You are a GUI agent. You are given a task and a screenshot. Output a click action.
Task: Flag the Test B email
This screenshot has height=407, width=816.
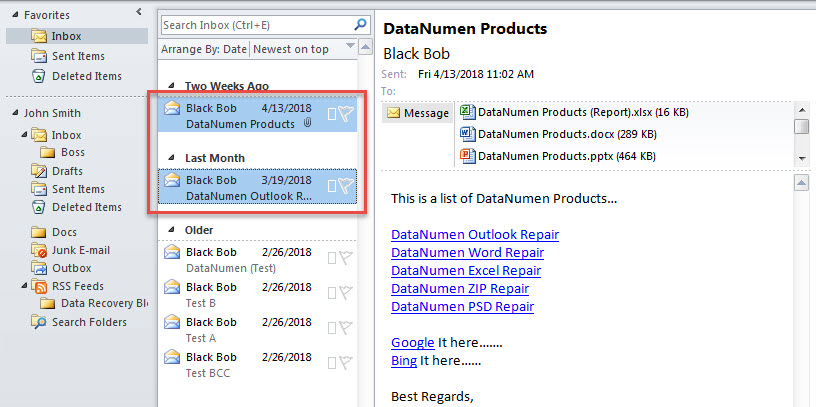coord(346,292)
